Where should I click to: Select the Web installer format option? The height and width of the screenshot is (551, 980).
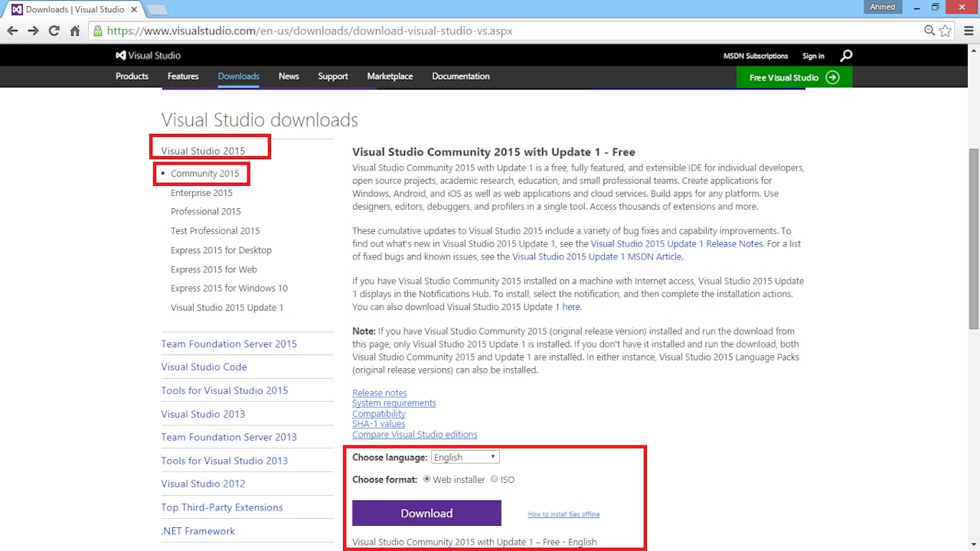[426, 479]
